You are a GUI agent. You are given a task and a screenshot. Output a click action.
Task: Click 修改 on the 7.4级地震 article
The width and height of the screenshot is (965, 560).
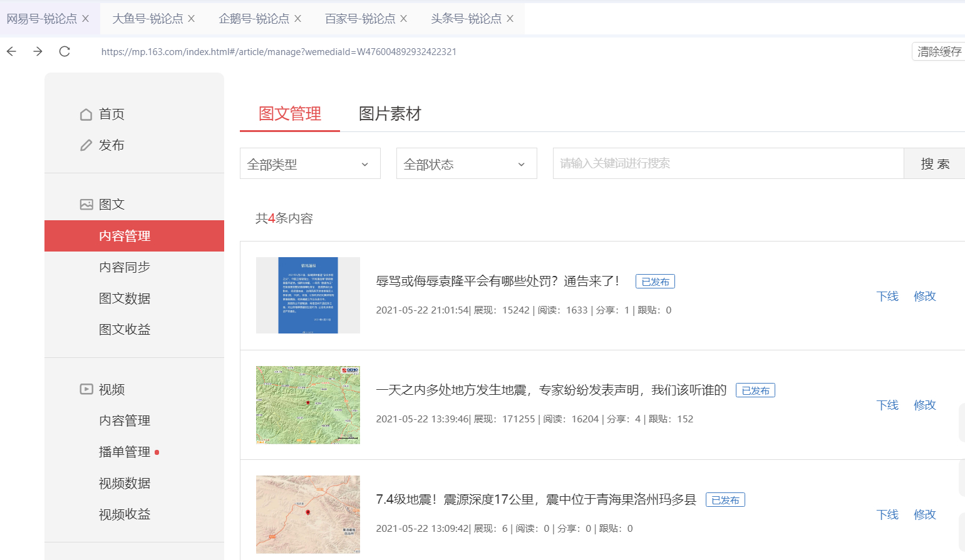point(924,514)
